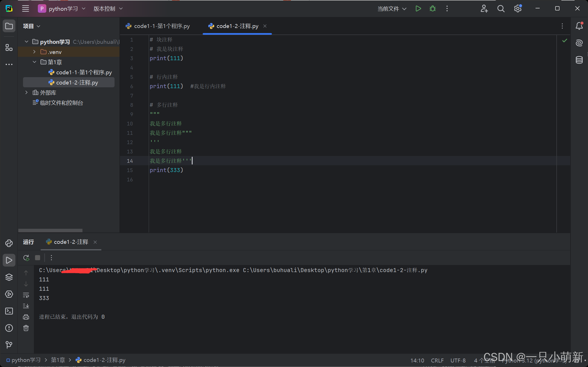Open the Python Packages layers icon

(9, 277)
